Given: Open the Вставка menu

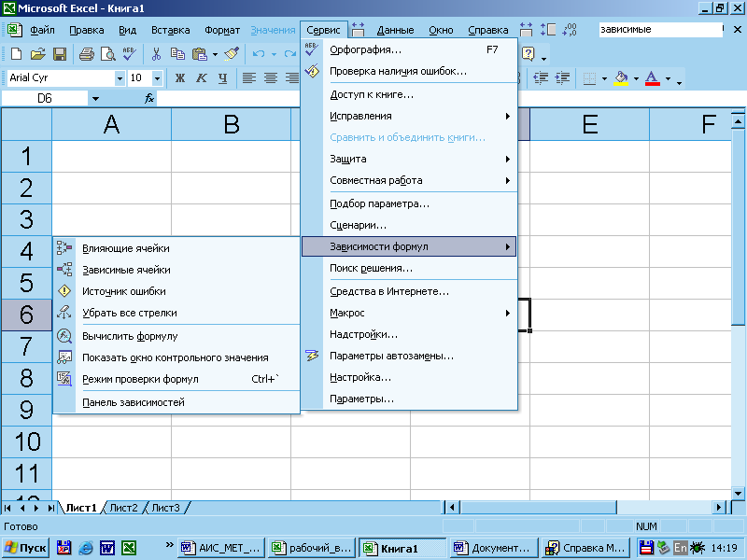Looking at the screenshot, I should click(x=171, y=30).
